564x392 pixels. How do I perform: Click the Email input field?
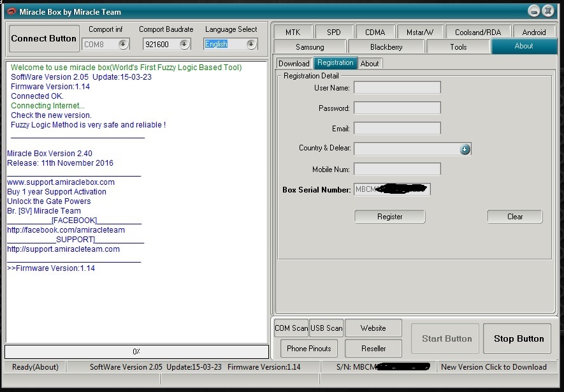(397, 128)
